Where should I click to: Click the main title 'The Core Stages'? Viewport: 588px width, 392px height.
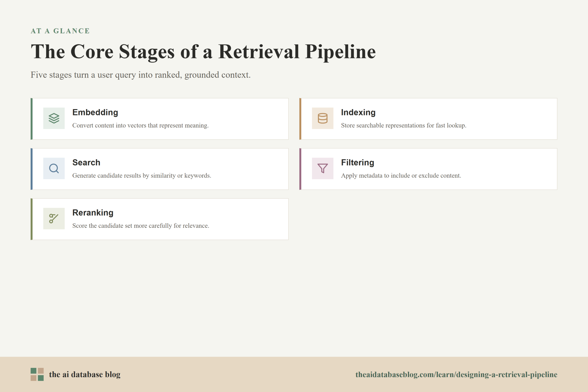[203, 52]
